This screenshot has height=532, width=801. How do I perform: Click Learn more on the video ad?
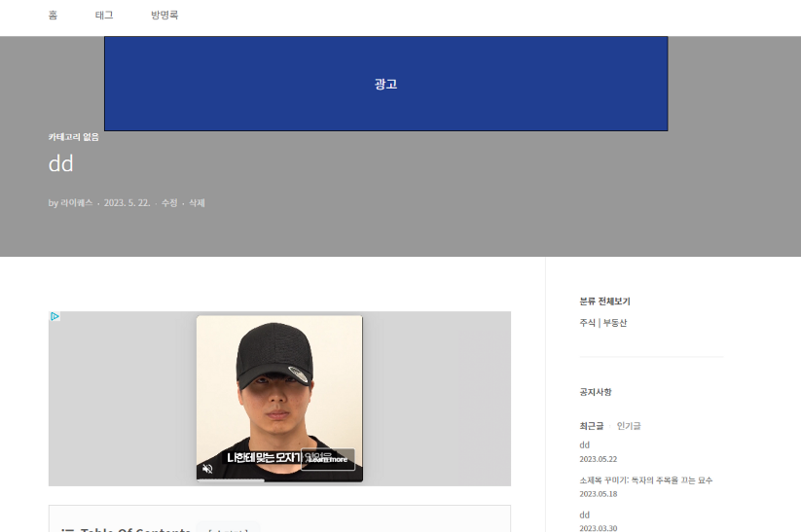coord(328,459)
